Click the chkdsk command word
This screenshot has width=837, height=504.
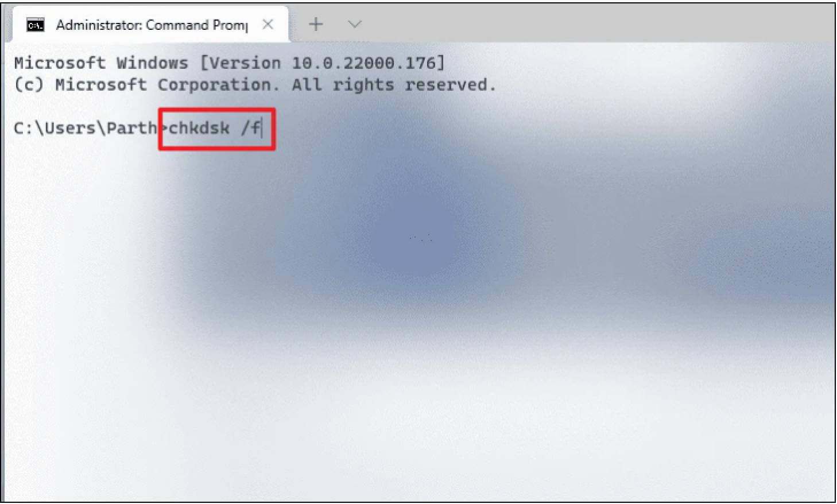tap(199, 127)
